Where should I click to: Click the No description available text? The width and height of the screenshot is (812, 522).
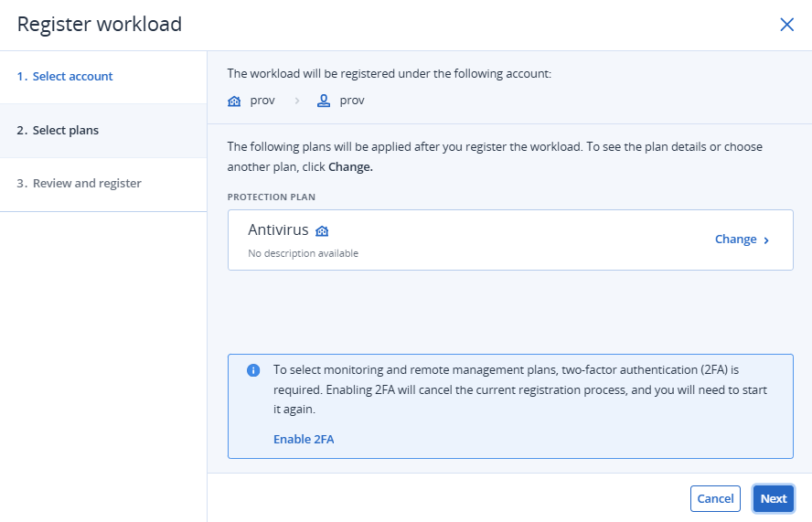(x=303, y=253)
